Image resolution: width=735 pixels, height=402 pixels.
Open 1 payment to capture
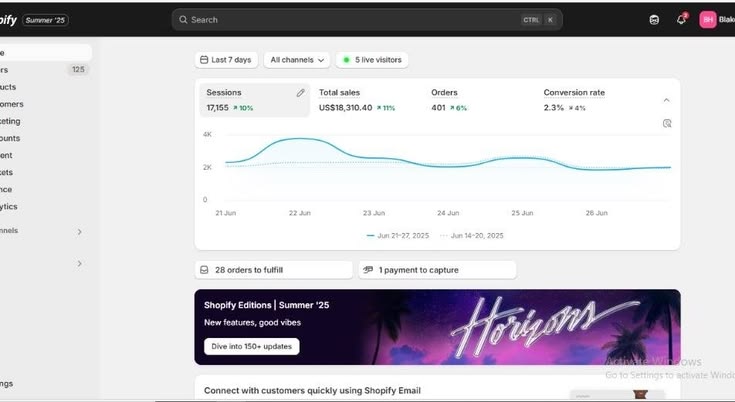pyautogui.click(x=437, y=270)
